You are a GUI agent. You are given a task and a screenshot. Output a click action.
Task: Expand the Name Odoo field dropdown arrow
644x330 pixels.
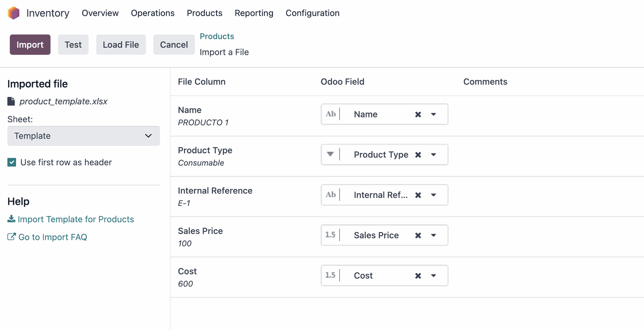[x=433, y=114]
